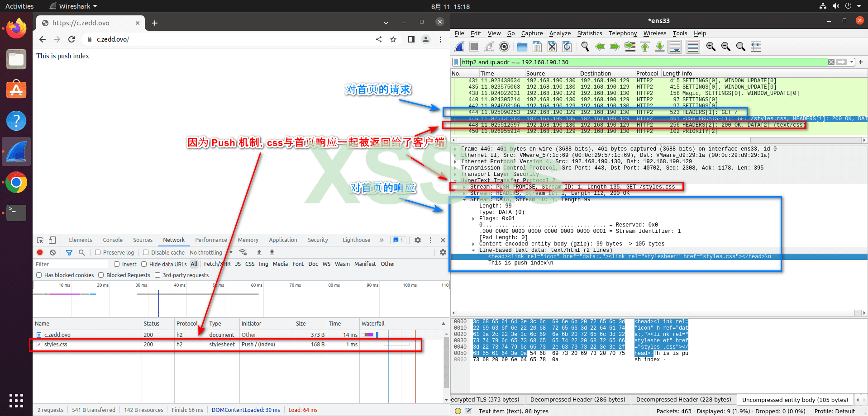Enable the Preserve log checkbox
868x416 pixels.
coord(98,252)
